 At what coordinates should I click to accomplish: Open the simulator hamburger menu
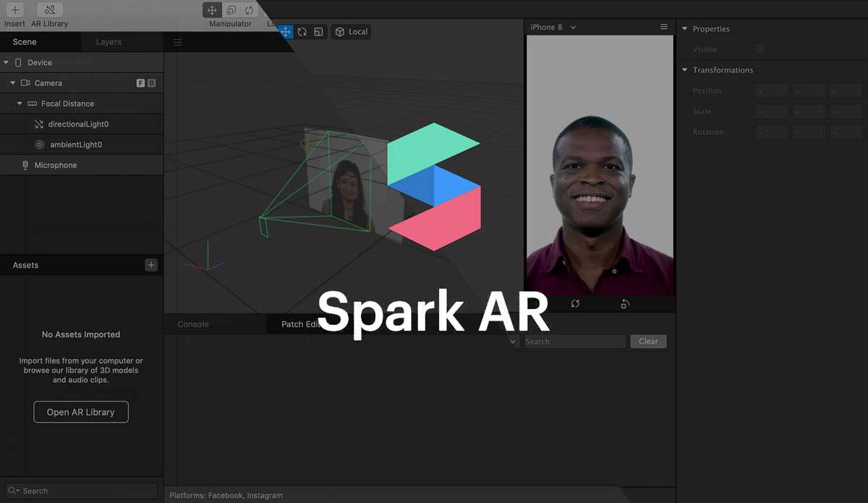point(664,27)
